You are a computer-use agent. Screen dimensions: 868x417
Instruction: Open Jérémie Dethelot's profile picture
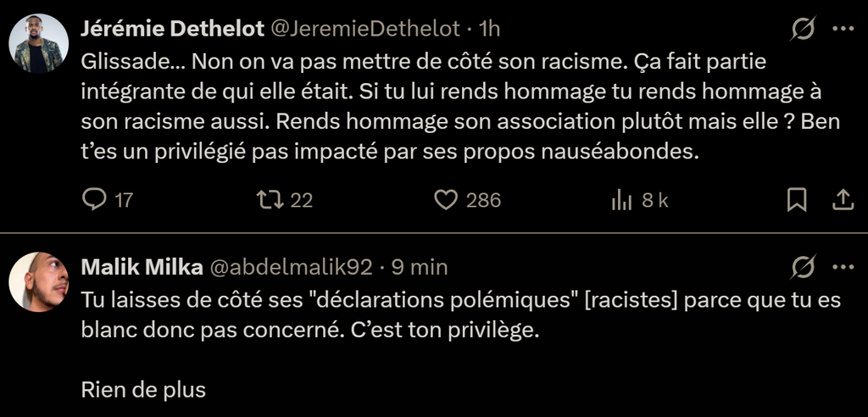(x=38, y=43)
